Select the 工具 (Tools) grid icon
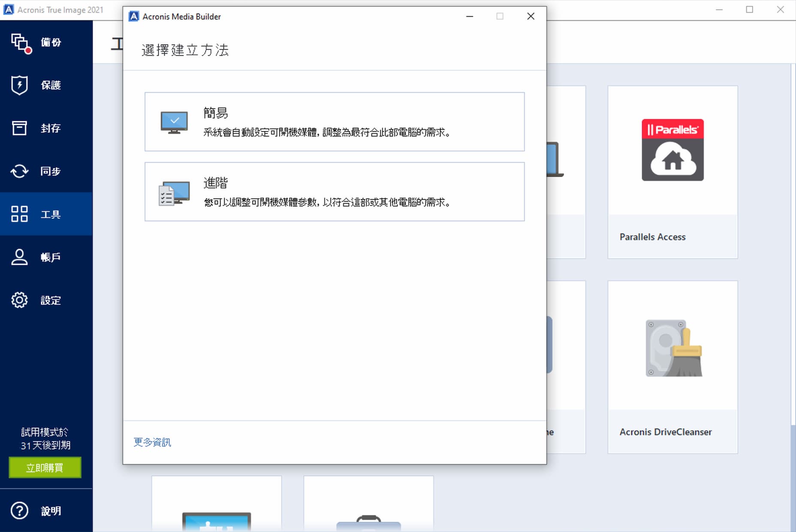The image size is (796, 532). 19,214
